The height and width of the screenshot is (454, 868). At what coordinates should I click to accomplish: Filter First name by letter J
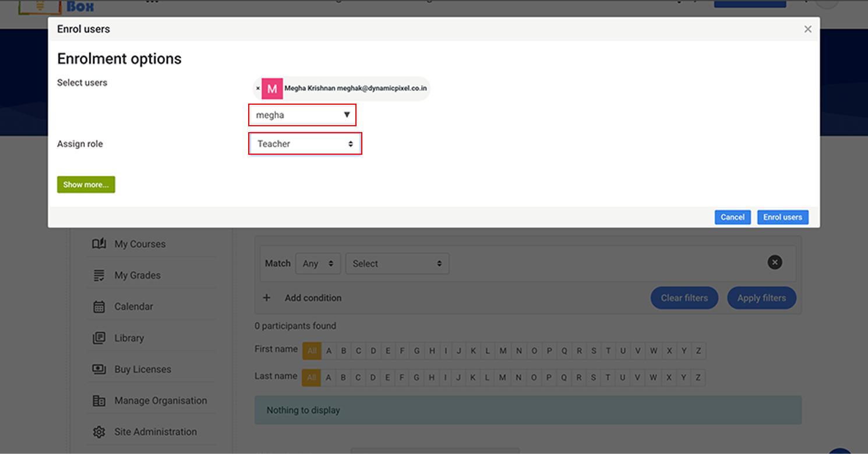(x=459, y=351)
